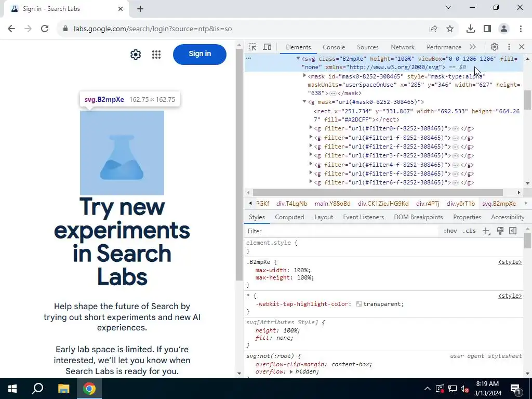The width and height of the screenshot is (532, 399).
Task: Close the DevTools panel
Action: pos(522,47)
